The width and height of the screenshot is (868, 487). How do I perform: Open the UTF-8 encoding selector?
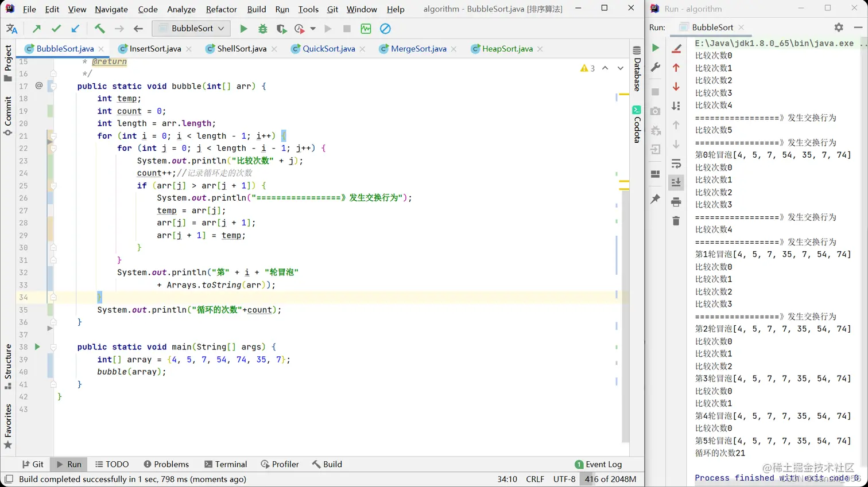pos(564,479)
